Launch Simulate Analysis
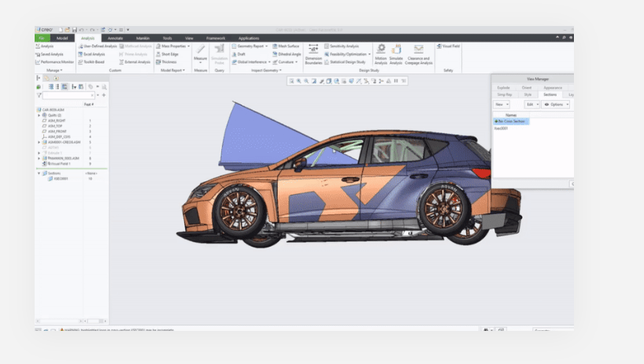The height and width of the screenshot is (364, 644). [396, 54]
